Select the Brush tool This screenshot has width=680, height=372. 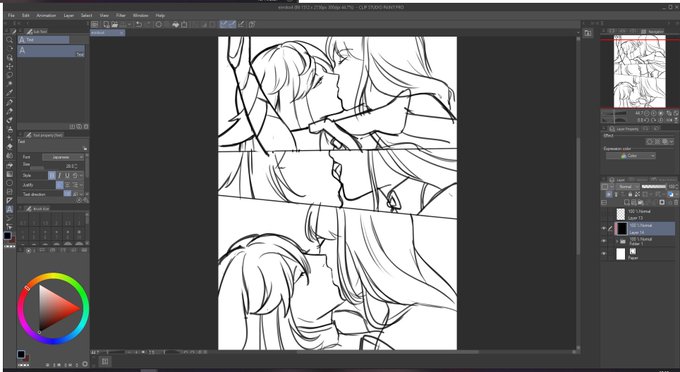coord(10,120)
